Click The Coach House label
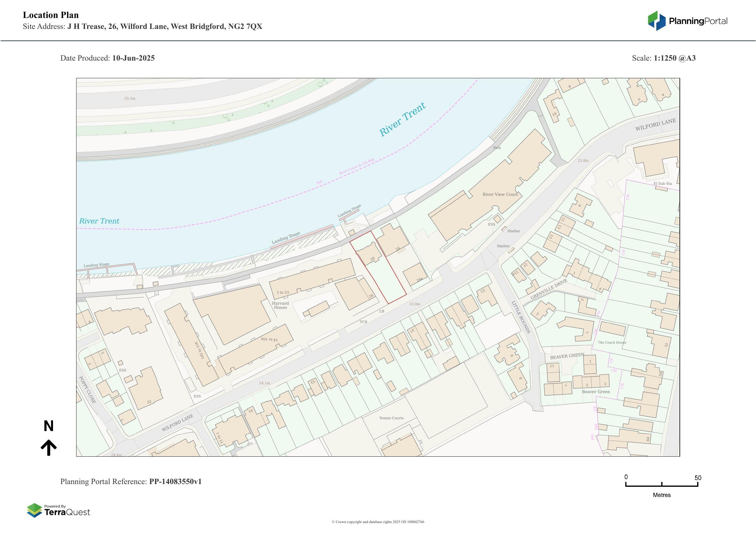The image size is (756, 534). click(612, 343)
